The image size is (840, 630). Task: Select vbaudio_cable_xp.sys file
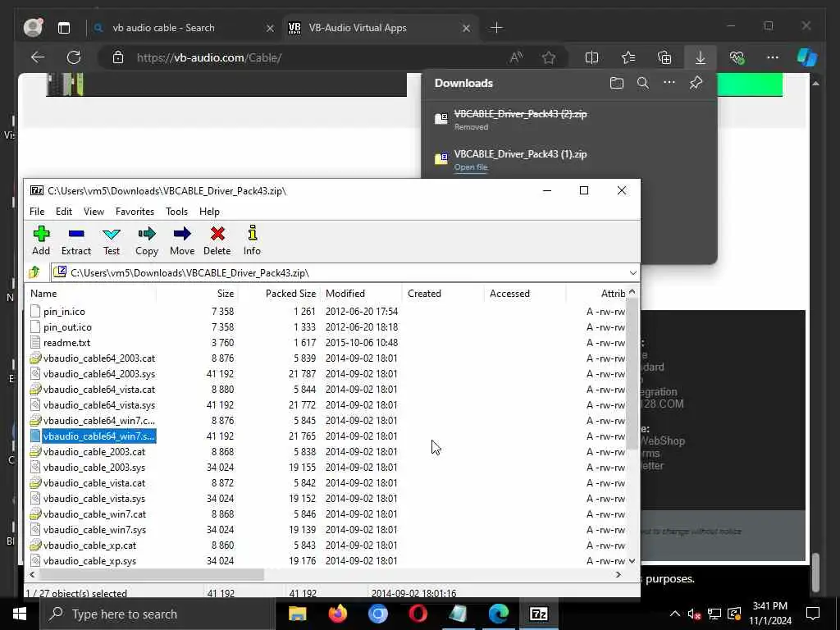click(x=89, y=561)
